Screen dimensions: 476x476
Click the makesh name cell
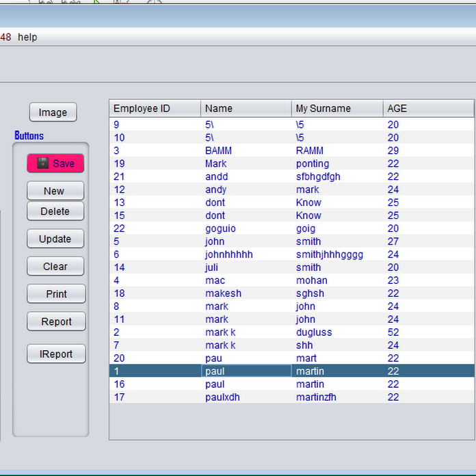point(223,293)
